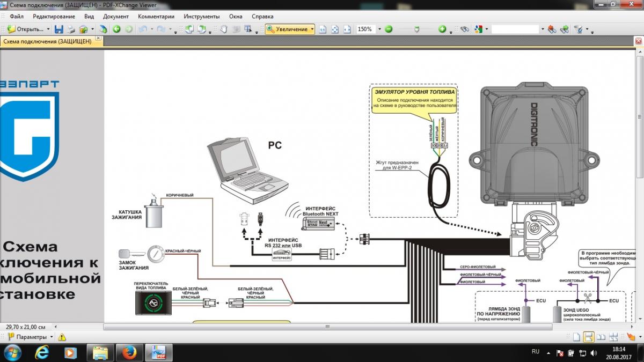Switch to single page layout
This screenshot has width=644, height=362.
[x=576, y=337]
